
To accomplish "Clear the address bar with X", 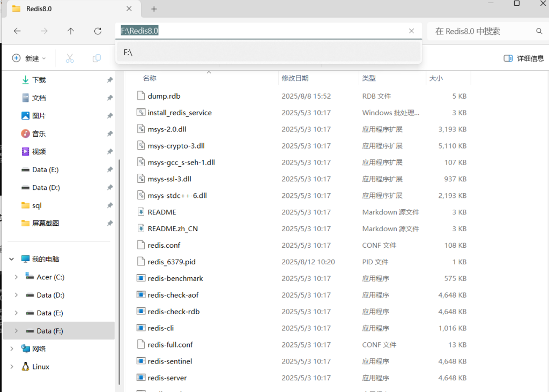I will click(x=411, y=31).
